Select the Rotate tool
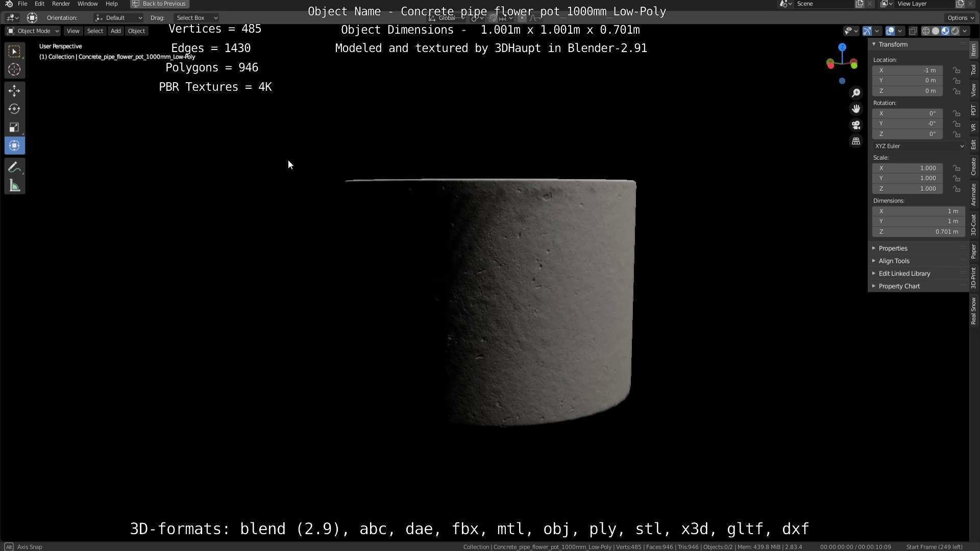980x551 pixels. (x=14, y=109)
